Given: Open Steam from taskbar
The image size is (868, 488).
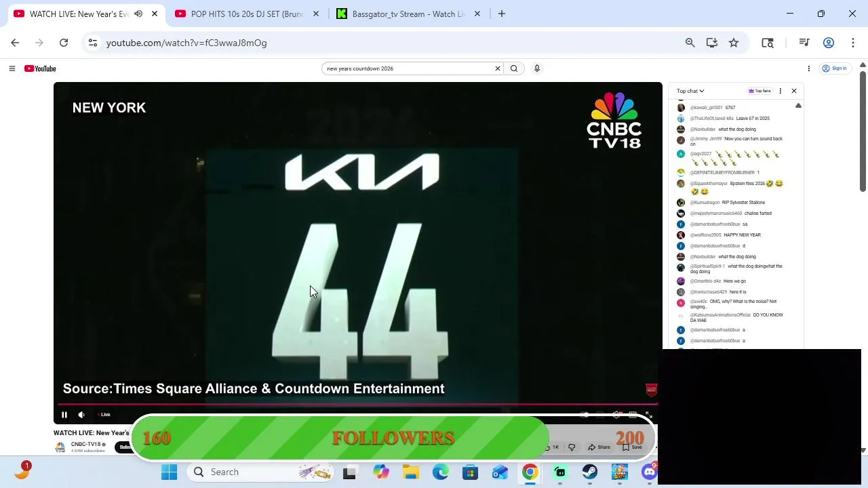Looking at the screenshot, I should [590, 472].
